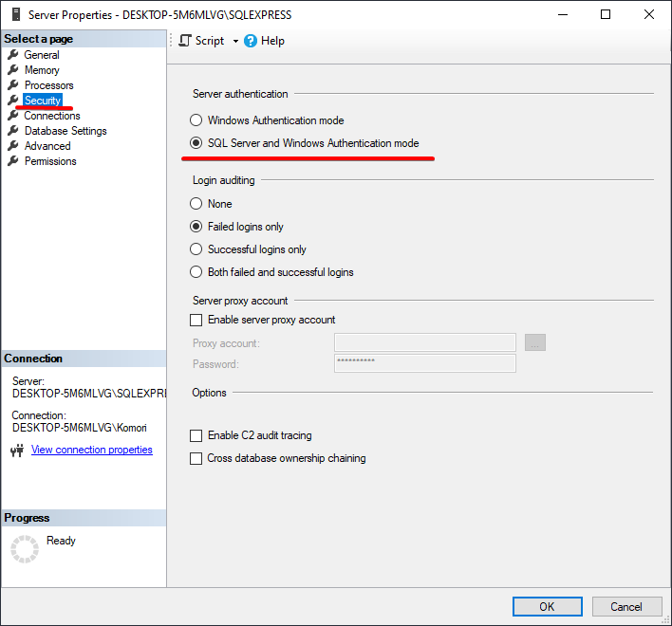Select Windows Authentication mode radio button
The height and width of the screenshot is (626, 672).
click(x=196, y=120)
